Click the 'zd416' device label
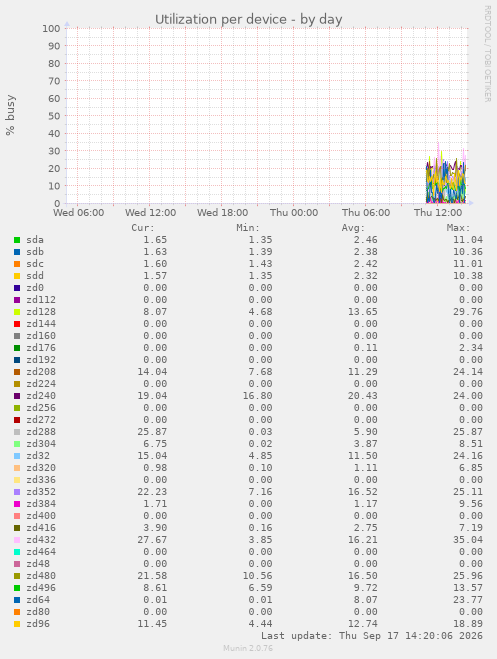The image size is (497, 659). point(41,527)
